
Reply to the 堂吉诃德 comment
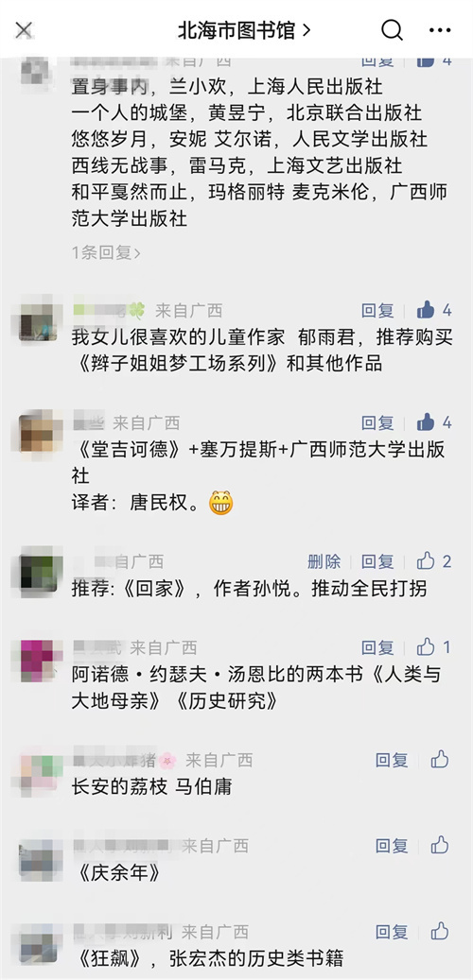[x=377, y=423]
